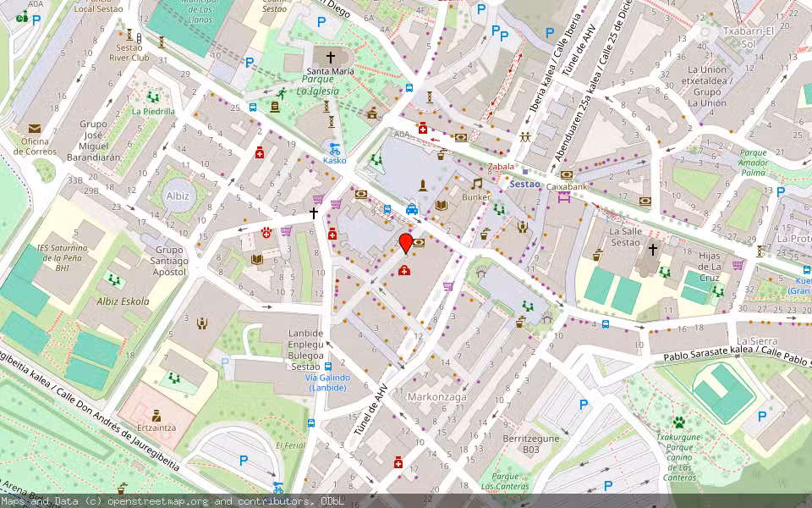The height and width of the screenshot is (508, 812).
Task: Select the 'Sestao River Club' label
Action: coord(129,52)
